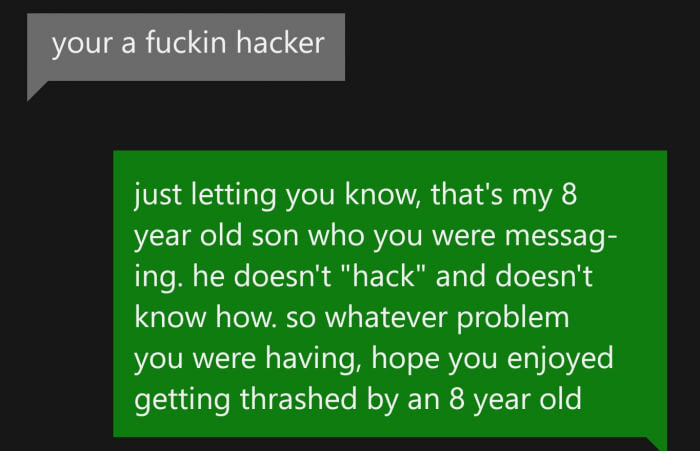Click the hyphenated word 'messag-' in reply
The image size is (700, 451).
[x=561, y=236]
